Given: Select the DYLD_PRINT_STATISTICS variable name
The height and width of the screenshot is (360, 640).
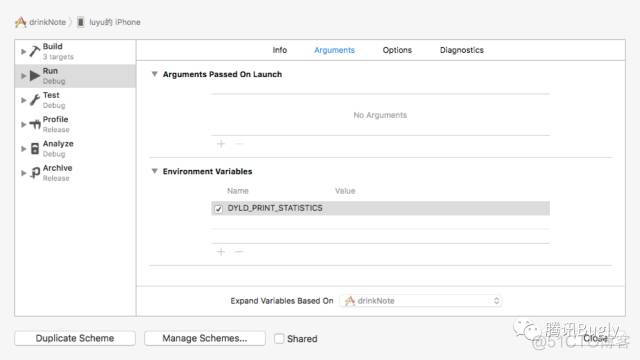Looking at the screenshot, I should click(275, 208).
